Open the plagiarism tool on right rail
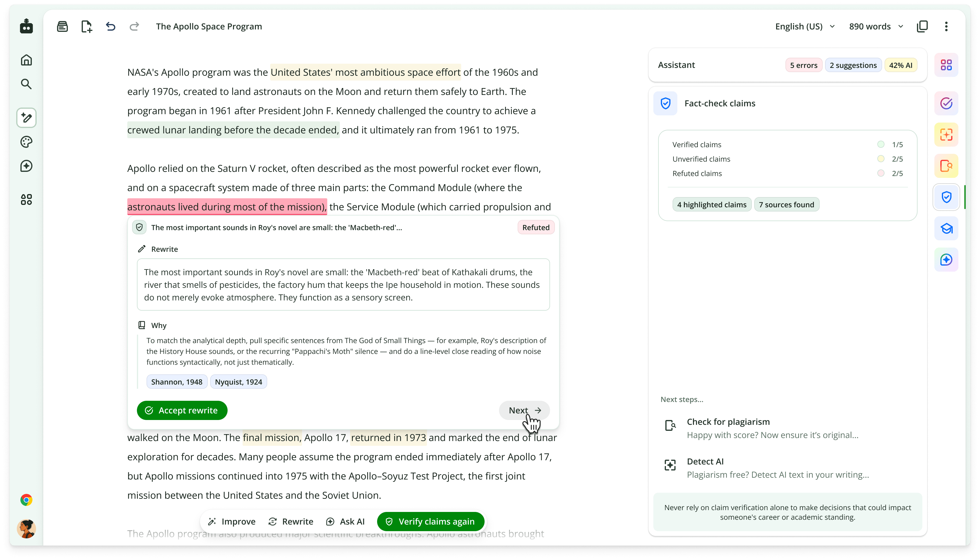 946,166
